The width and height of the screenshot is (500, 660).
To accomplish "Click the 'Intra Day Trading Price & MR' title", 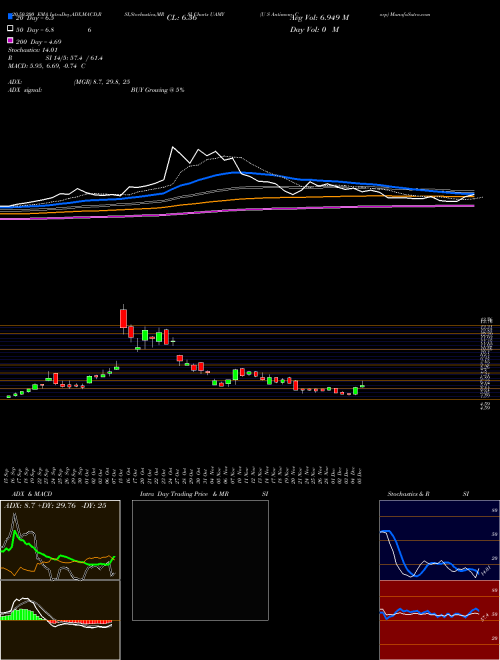I will [x=185, y=494].
